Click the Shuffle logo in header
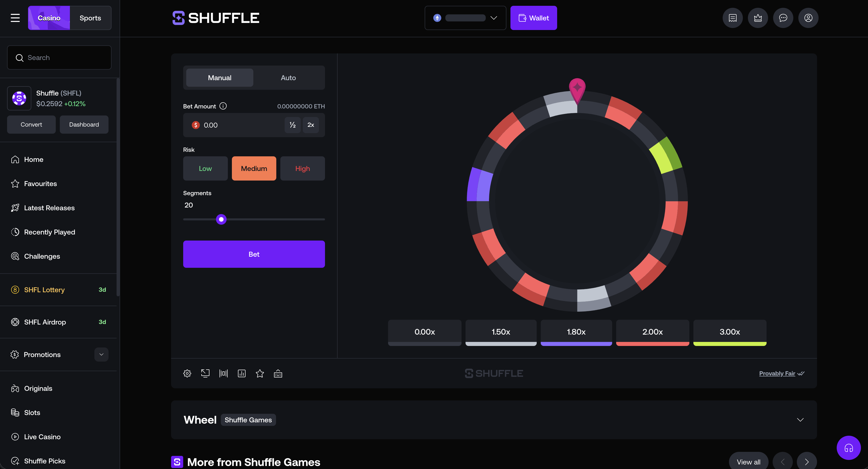Viewport: 868px width, 469px height. pyautogui.click(x=216, y=18)
